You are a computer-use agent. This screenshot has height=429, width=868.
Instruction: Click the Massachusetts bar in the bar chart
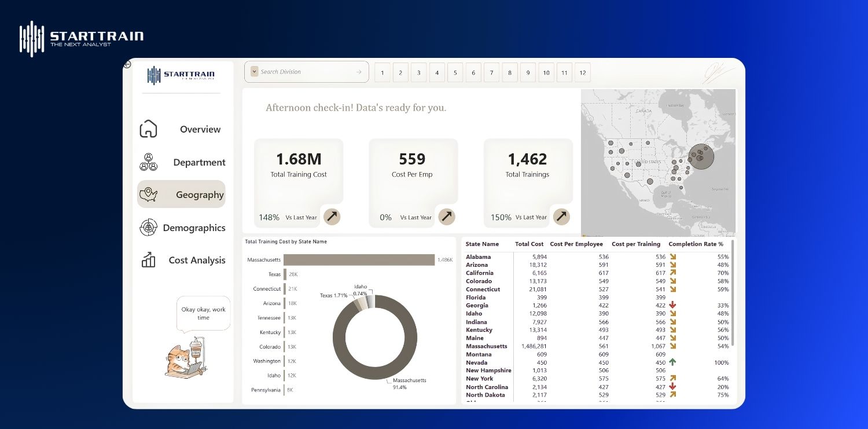tap(359, 260)
